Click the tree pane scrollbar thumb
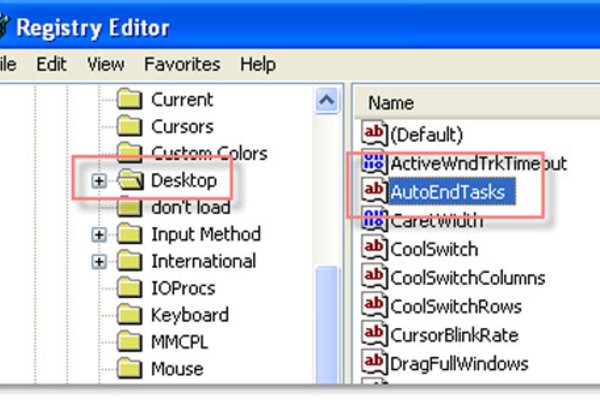This screenshot has height=400, width=600. coord(326,324)
